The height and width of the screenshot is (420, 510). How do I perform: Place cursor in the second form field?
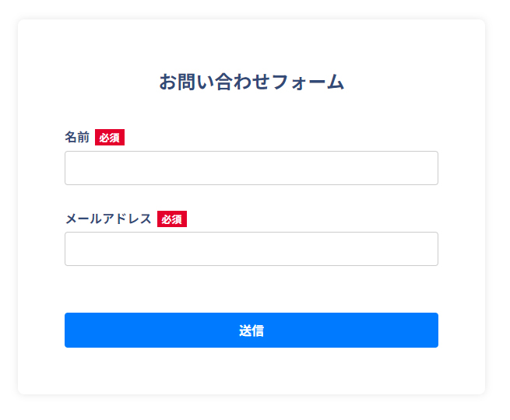(x=251, y=249)
